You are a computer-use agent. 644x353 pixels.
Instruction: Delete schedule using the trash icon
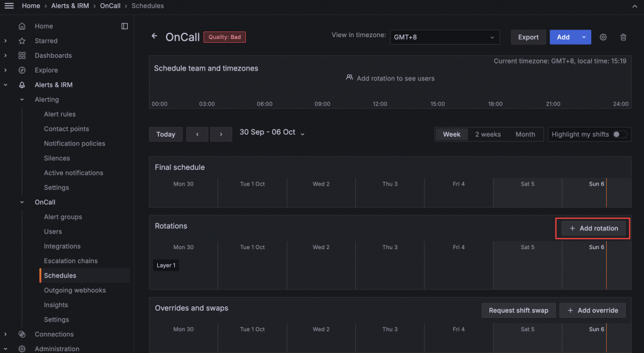pyautogui.click(x=623, y=37)
